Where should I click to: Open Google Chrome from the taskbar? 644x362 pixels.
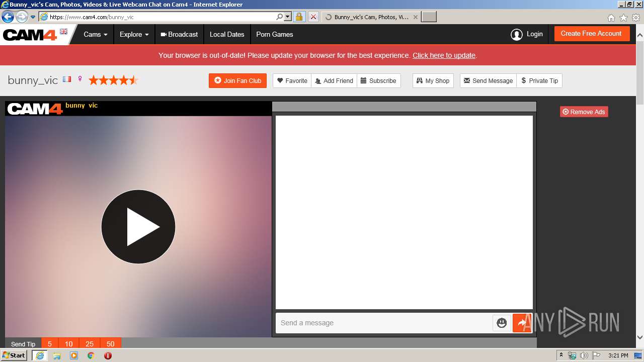[x=91, y=355]
